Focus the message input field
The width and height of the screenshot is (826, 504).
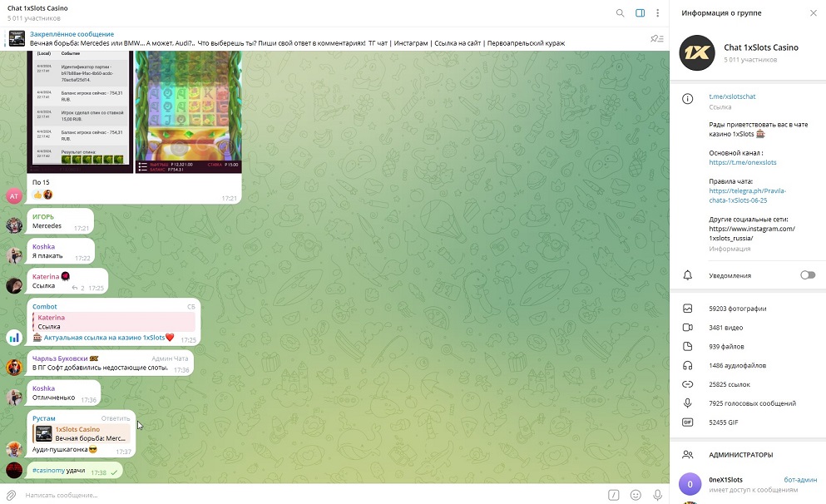314,495
